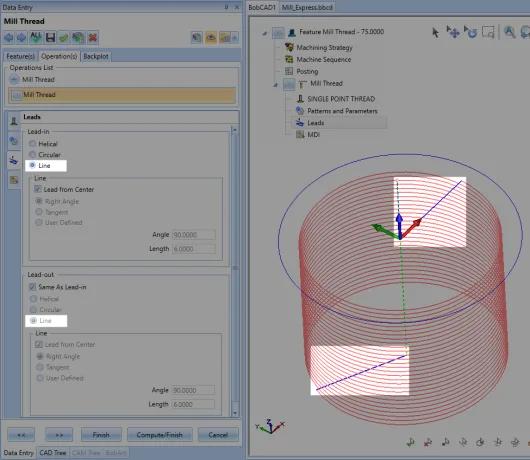Select the tool side tab icon

point(14,120)
